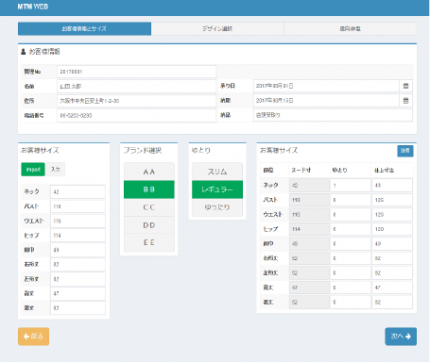Click 左袖丈 input in left size panel

78,279
